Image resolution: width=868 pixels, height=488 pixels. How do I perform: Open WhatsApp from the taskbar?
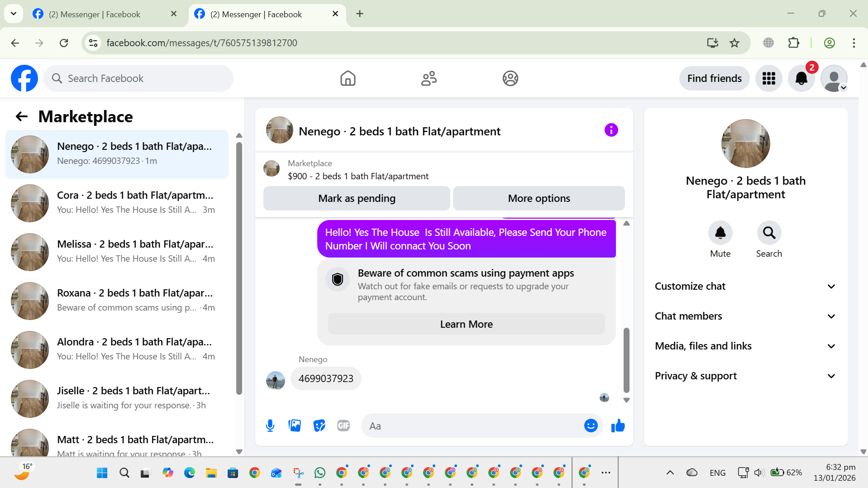click(320, 473)
